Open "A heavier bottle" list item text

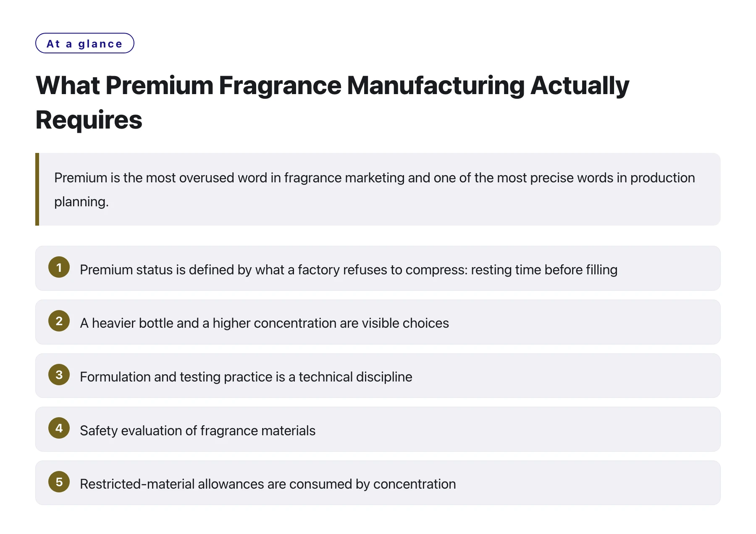(264, 323)
